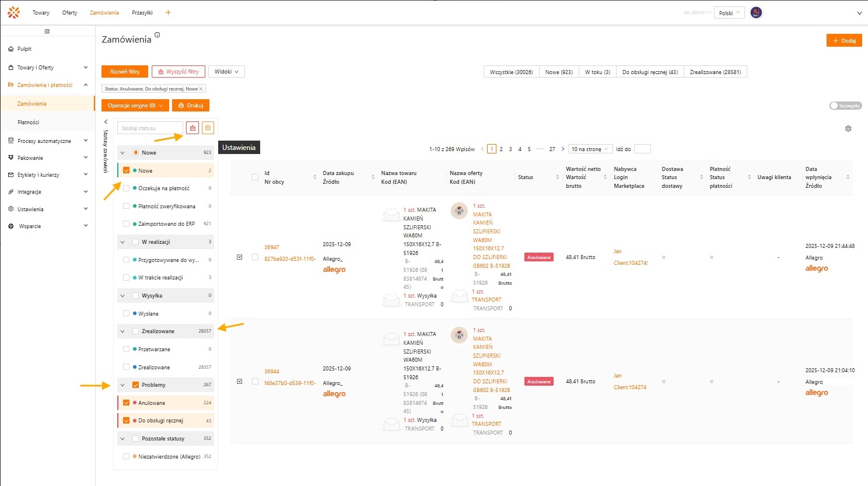The image size is (868, 486).
Task: Click the info icon next to Zamówienia title
Action: click(x=157, y=35)
